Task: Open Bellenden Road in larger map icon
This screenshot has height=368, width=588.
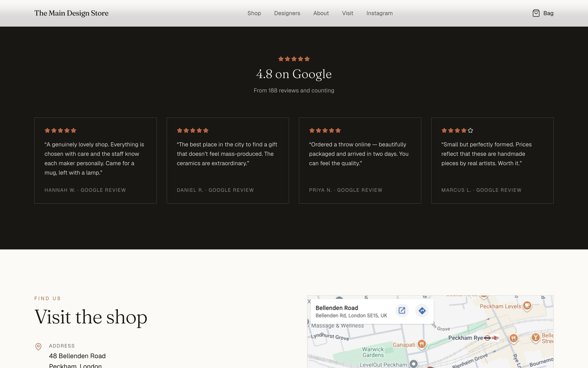Action: pyautogui.click(x=402, y=311)
